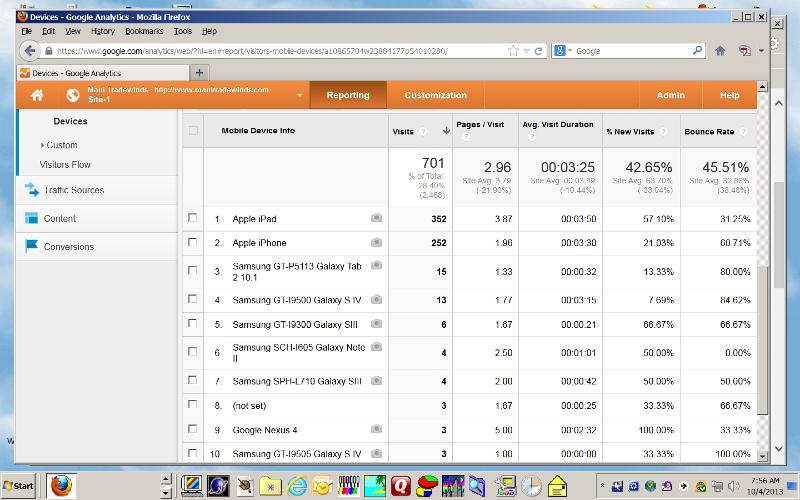Sort by % New Visits column

click(630, 132)
